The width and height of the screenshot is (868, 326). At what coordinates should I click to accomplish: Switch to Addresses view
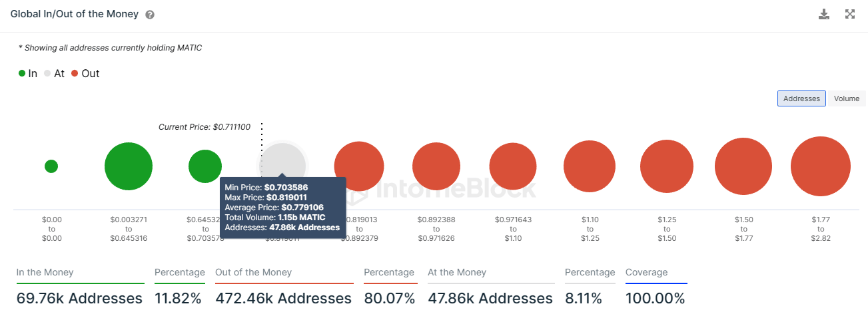(801, 98)
